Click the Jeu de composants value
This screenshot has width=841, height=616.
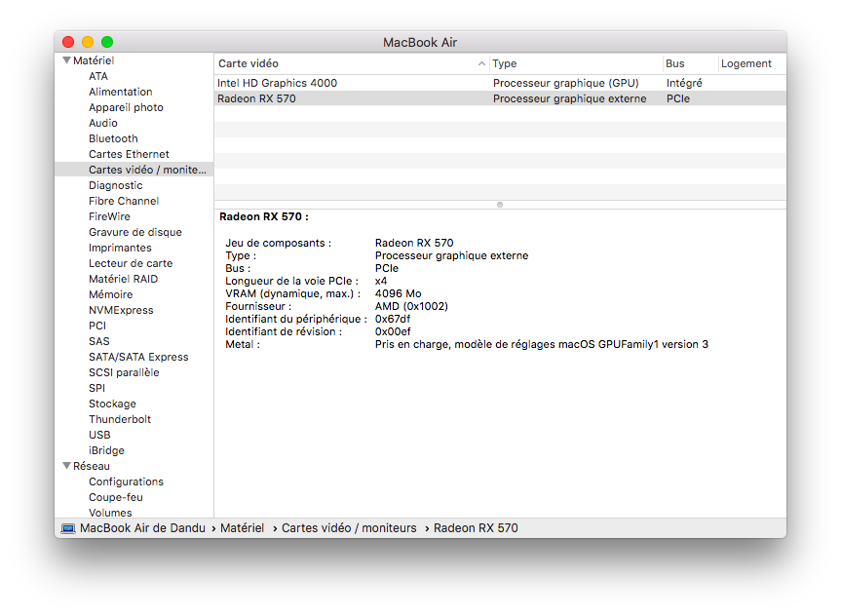pos(414,243)
